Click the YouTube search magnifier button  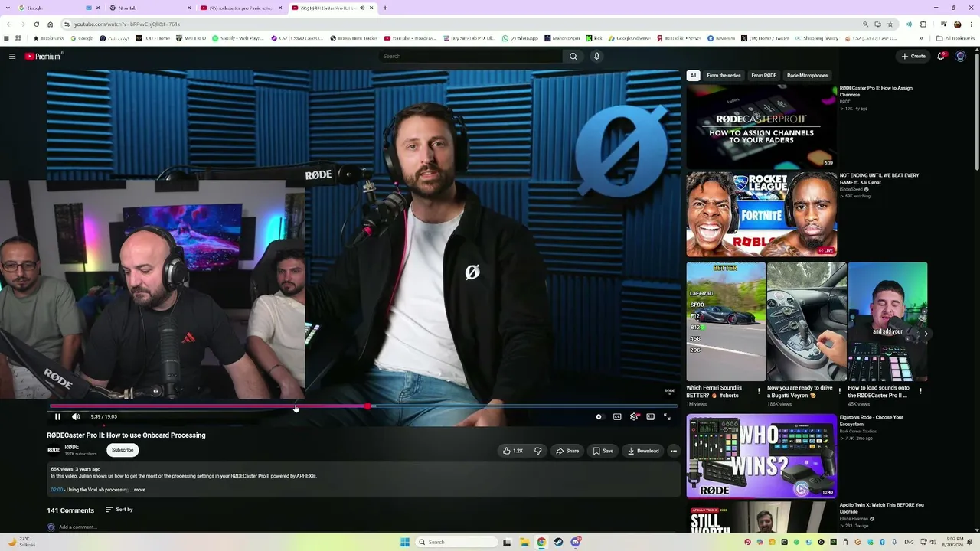[x=573, y=56]
